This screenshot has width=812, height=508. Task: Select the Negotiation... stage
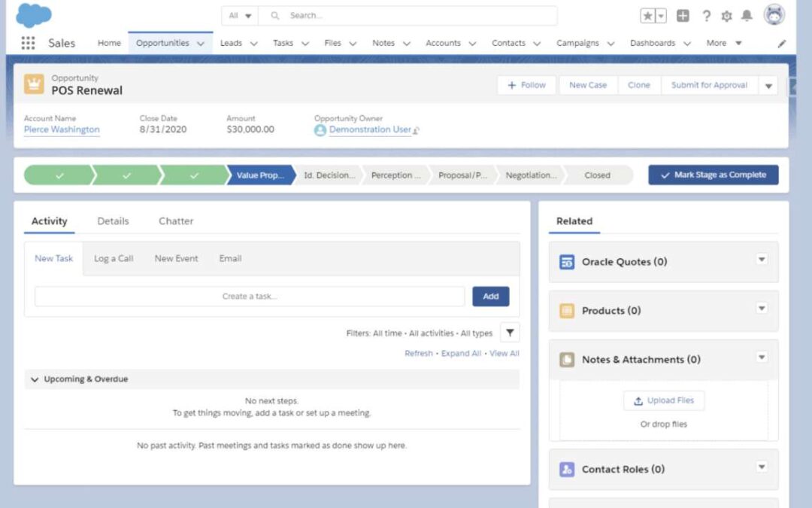point(531,175)
